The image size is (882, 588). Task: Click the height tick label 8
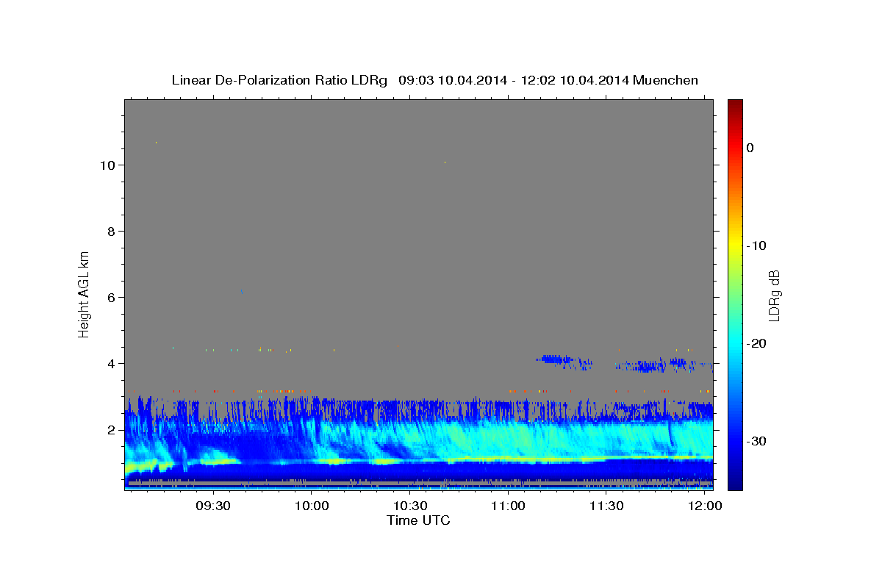click(x=112, y=231)
